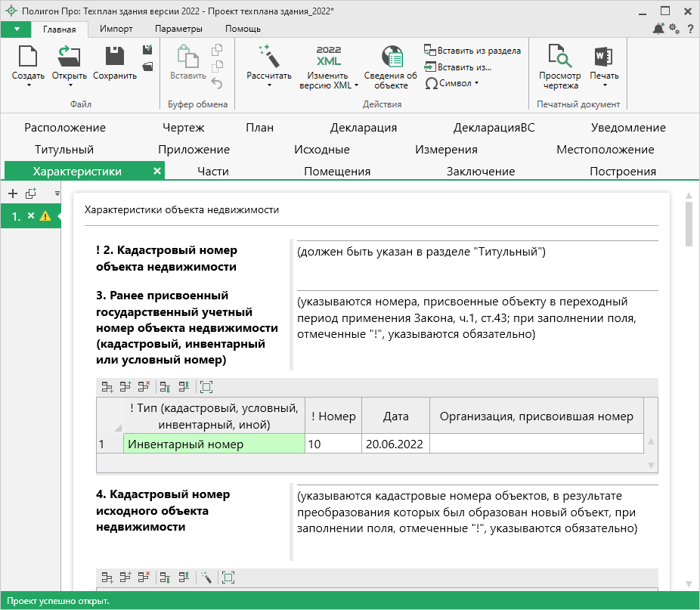The width and height of the screenshot is (700, 610).
Task: Switch to the Импорт ribbon tab
Action: pyautogui.click(x=116, y=29)
